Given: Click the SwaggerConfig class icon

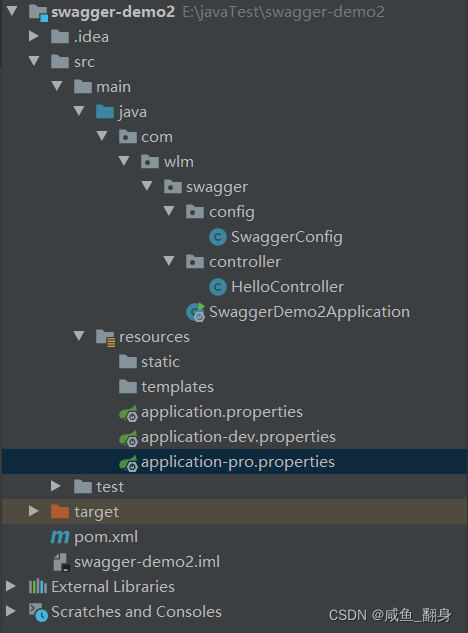Looking at the screenshot, I should [x=218, y=237].
